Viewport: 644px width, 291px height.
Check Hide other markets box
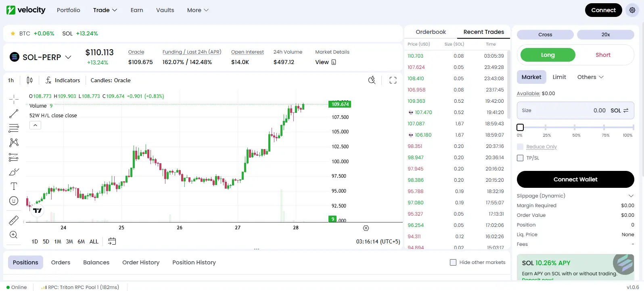click(x=453, y=262)
